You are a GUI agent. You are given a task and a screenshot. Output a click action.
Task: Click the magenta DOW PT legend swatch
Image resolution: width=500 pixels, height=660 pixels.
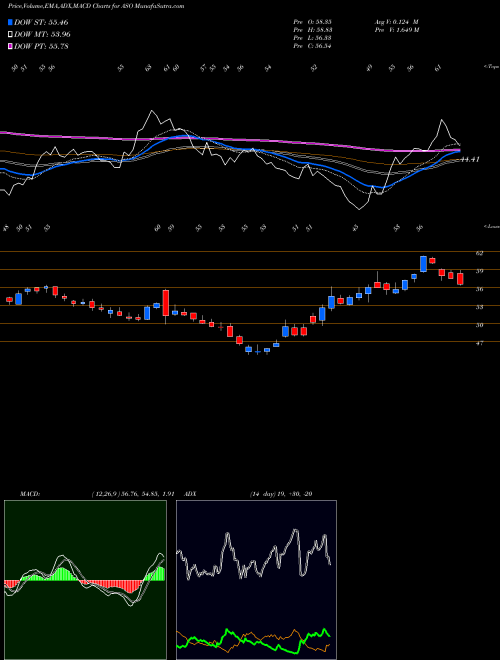click(11, 46)
